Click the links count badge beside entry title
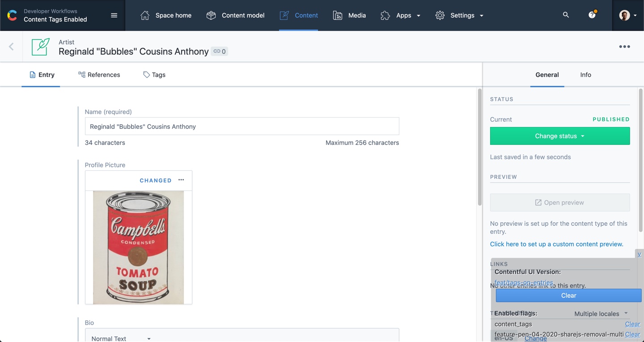The image size is (644, 342). 219,51
